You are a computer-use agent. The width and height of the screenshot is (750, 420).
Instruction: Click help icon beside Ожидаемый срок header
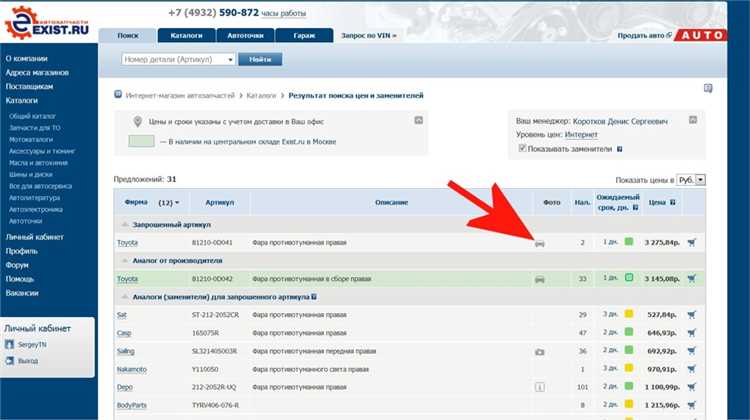click(635, 208)
